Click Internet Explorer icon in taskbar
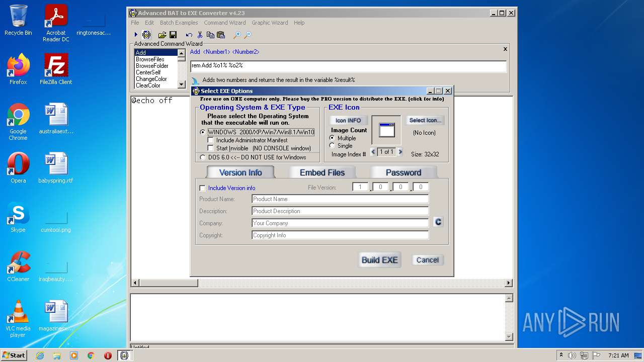 coord(40,355)
